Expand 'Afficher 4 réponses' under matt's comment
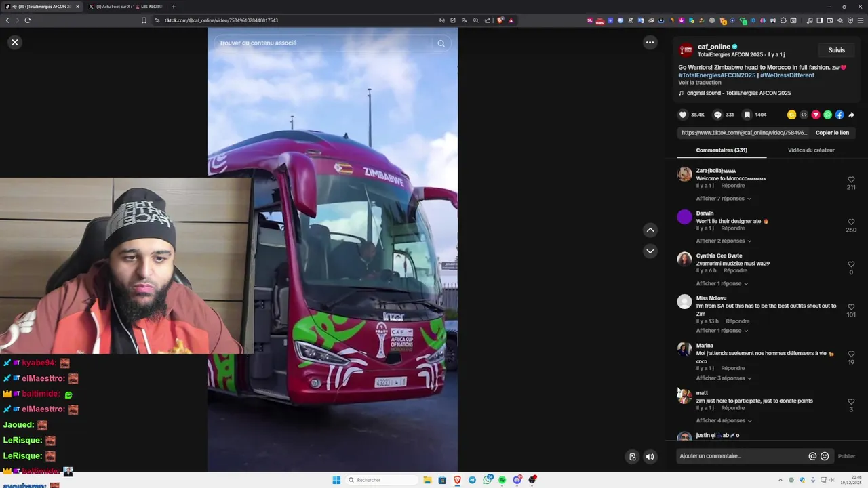868x488 pixels. click(724, 420)
